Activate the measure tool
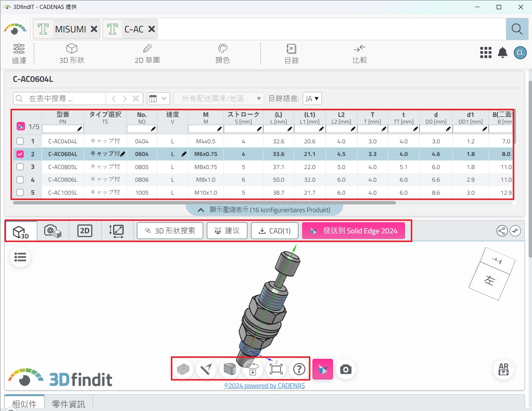The height and width of the screenshot is (411, 532). coord(206,369)
